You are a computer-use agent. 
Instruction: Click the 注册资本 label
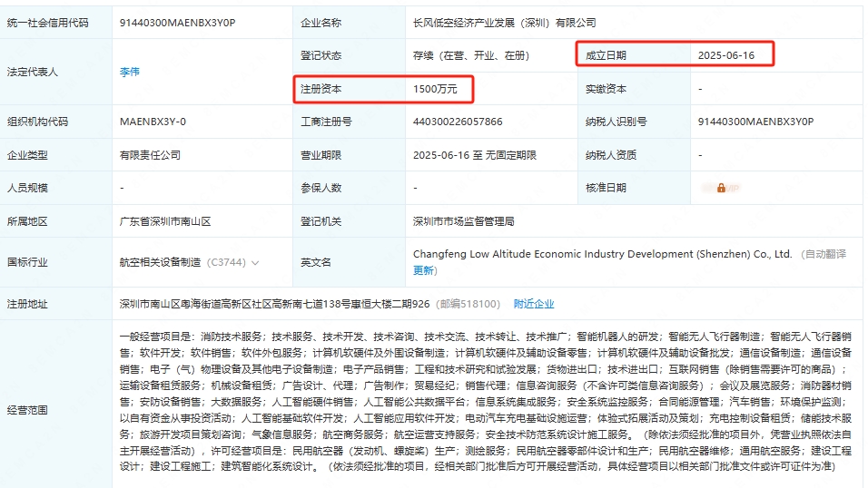point(321,89)
